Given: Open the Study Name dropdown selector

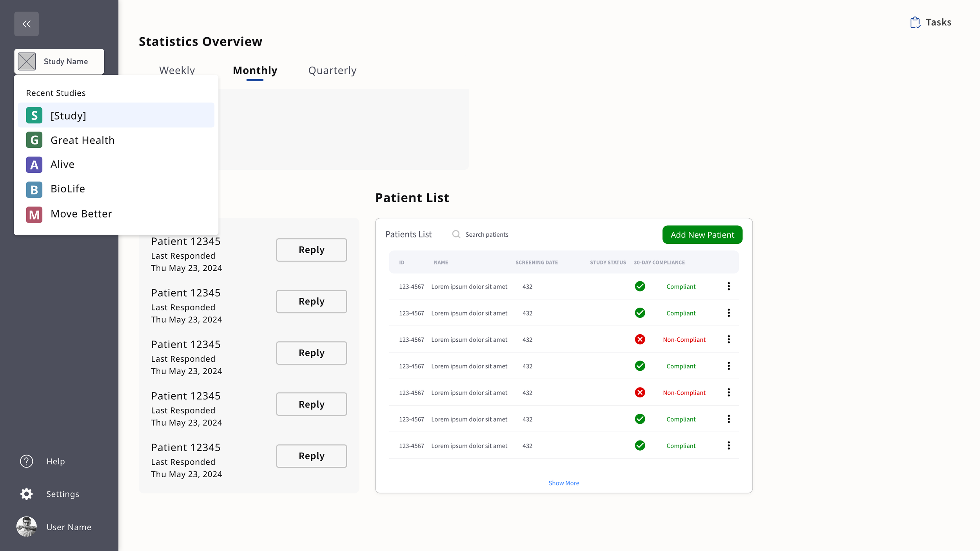Looking at the screenshot, I should [x=59, y=62].
